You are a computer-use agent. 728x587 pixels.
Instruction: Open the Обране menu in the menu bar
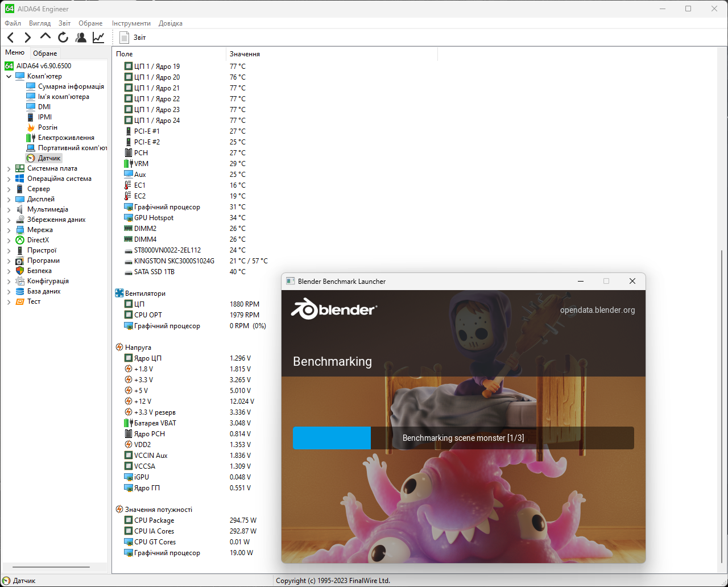click(90, 23)
